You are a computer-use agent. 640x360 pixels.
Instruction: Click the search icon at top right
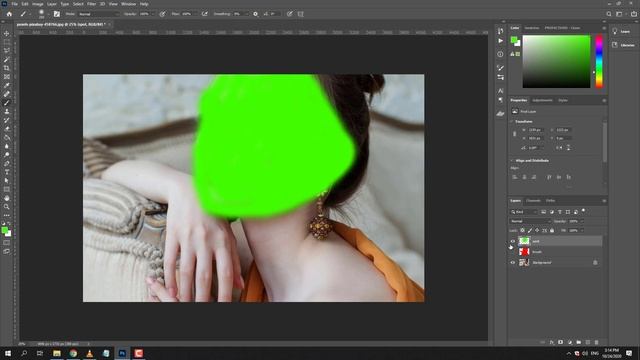[609, 14]
